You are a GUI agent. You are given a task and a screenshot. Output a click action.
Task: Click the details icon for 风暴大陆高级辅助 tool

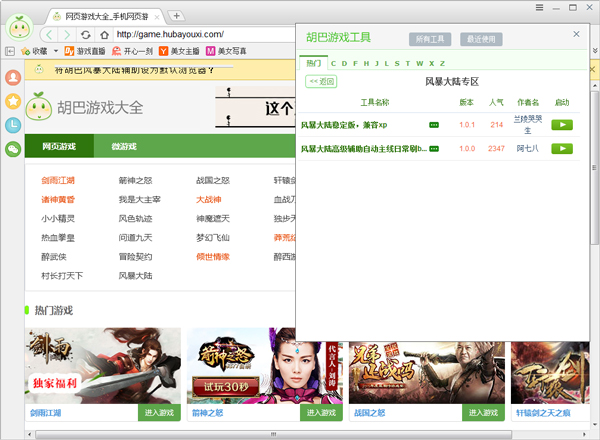[x=434, y=149]
